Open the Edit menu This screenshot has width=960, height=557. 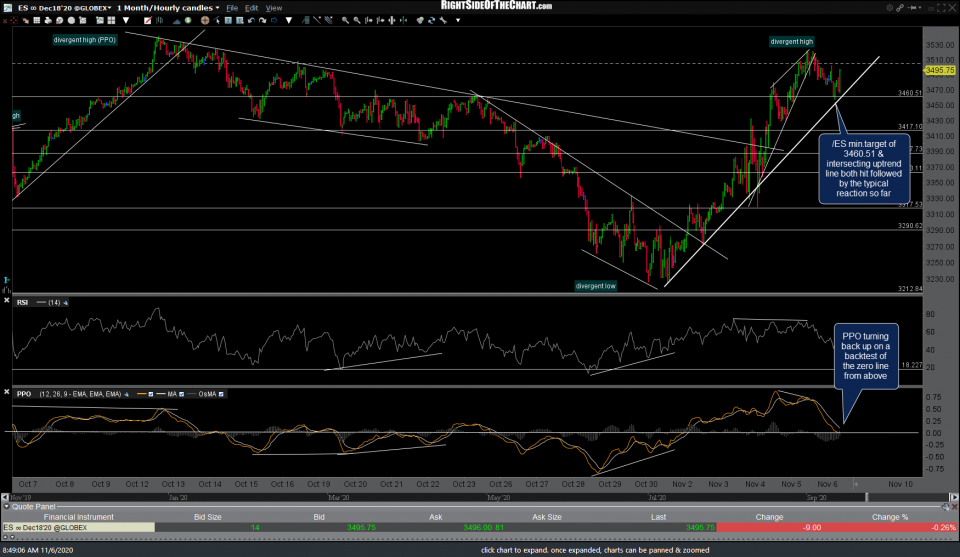252,8
